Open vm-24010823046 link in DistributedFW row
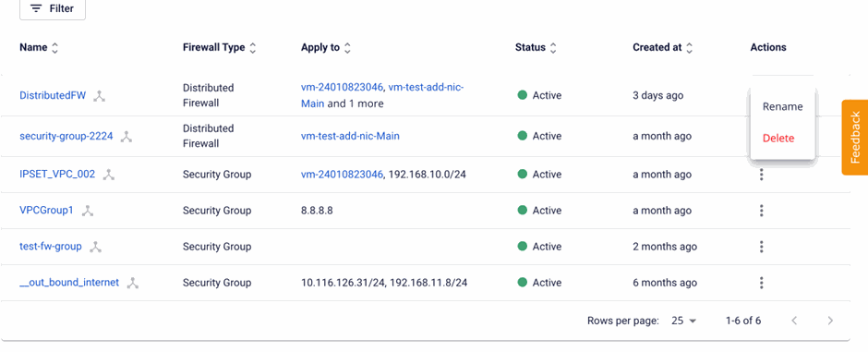868x352 pixels. click(342, 87)
